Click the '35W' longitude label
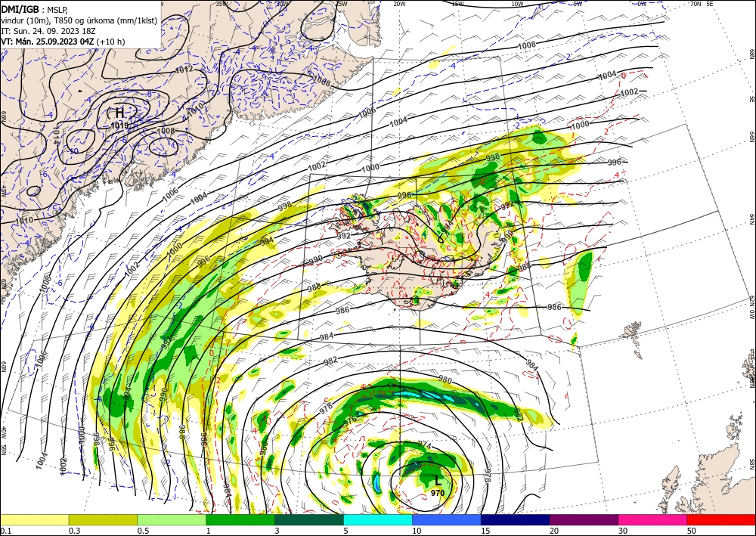 (x=222, y=4)
